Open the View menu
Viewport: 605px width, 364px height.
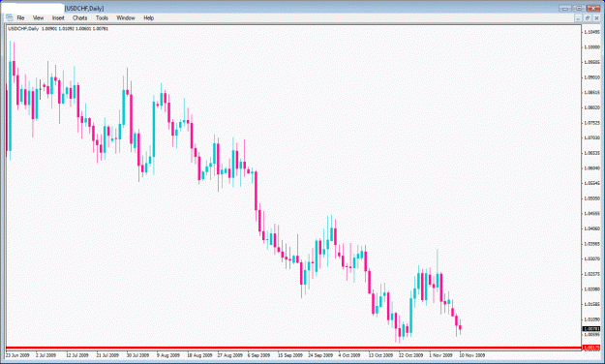coord(38,17)
